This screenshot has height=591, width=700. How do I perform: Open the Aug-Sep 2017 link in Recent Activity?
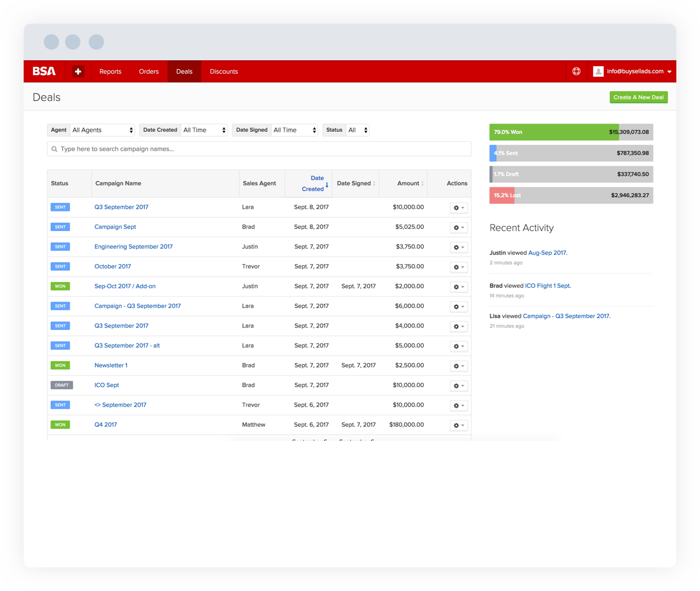tap(547, 252)
